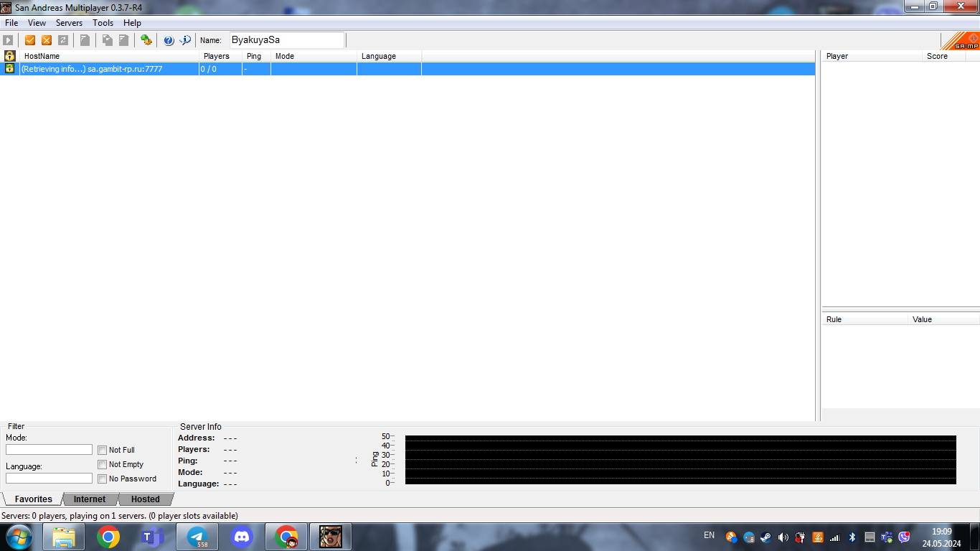Image resolution: width=980 pixels, height=551 pixels.
Task: Click the Connect play arrow toolbar icon
Action: (x=9, y=40)
